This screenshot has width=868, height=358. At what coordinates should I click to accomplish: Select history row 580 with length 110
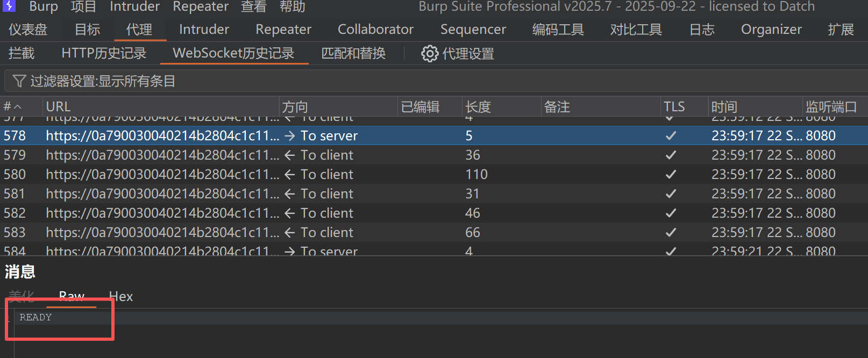[x=434, y=175]
